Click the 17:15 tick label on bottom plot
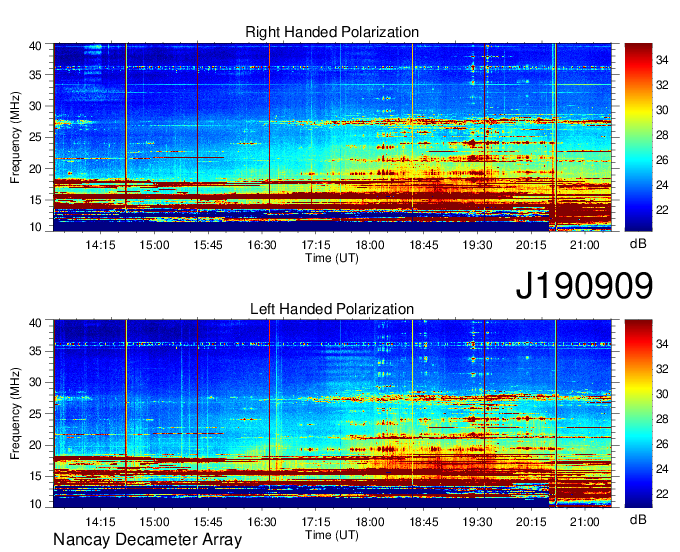 [x=316, y=522]
